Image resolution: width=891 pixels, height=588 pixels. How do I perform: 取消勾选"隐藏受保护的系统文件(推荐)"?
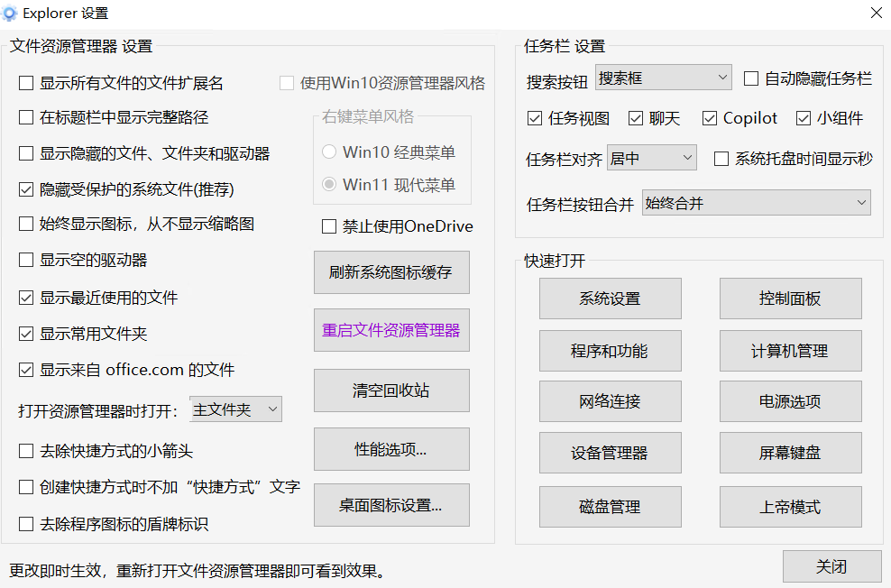[26, 188]
